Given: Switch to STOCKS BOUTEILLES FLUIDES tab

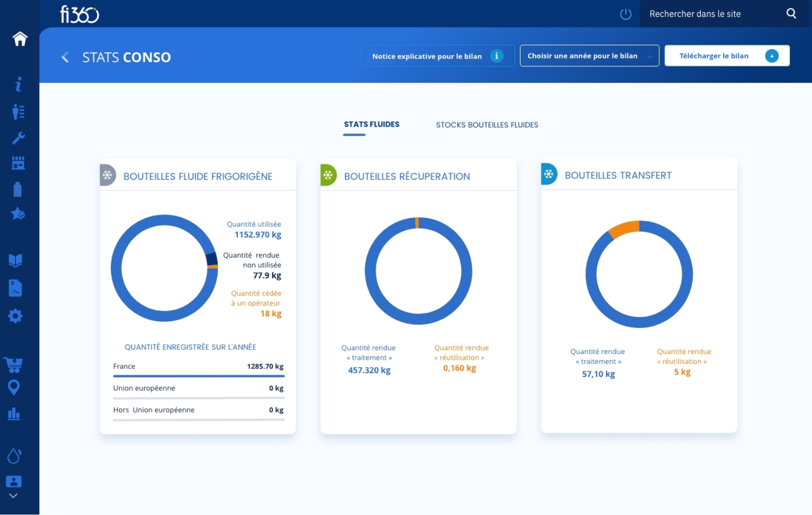Looking at the screenshot, I should point(487,125).
